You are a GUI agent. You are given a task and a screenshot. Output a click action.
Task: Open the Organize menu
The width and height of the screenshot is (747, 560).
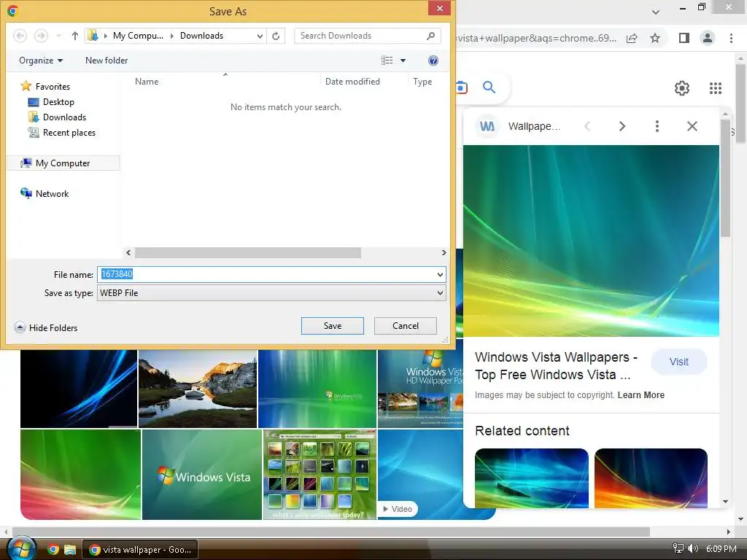pyautogui.click(x=41, y=61)
